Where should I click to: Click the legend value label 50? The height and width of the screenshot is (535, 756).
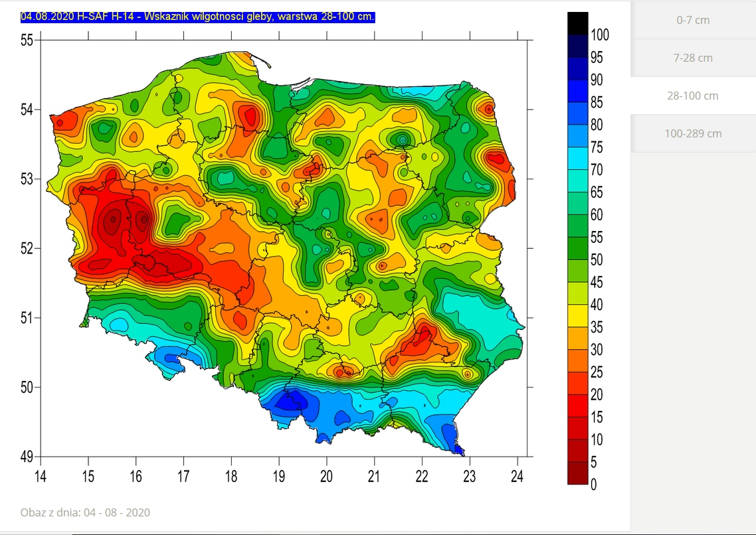[x=597, y=260]
